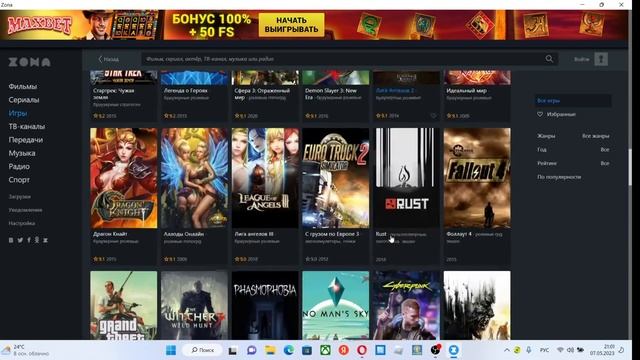Open Уведомления in the sidebar
The image size is (640, 360).
click(25, 210)
